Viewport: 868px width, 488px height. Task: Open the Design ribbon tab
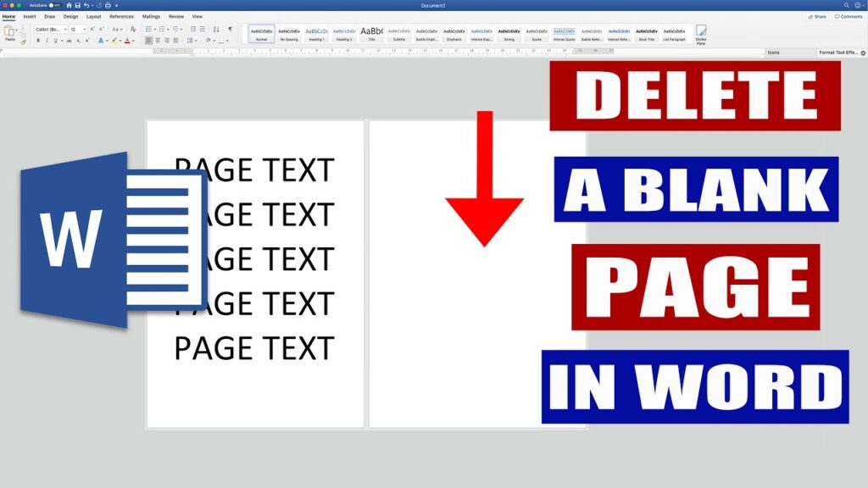(71, 17)
